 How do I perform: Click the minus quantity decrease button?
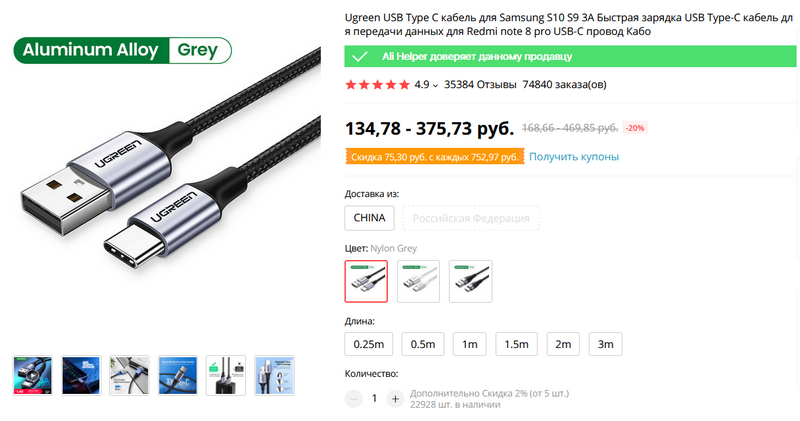coord(353,399)
